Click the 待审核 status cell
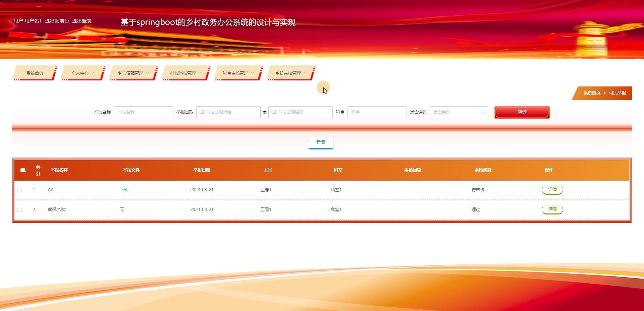 [478, 190]
